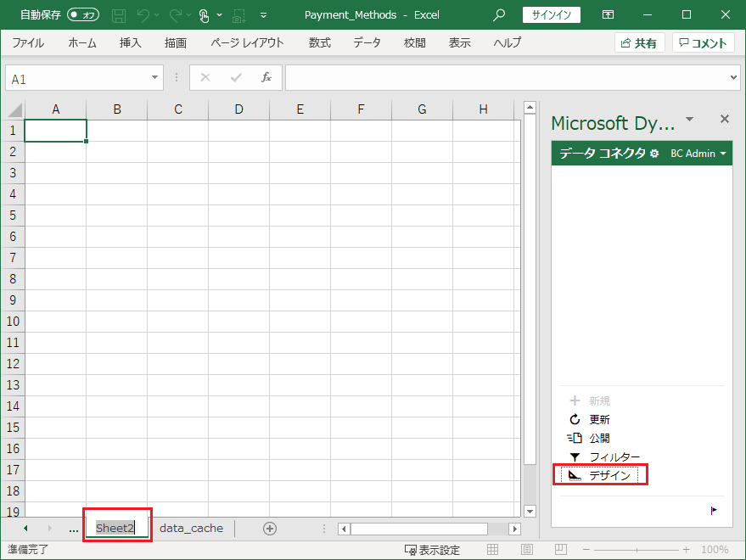Click the insert function fx icon

click(x=266, y=77)
